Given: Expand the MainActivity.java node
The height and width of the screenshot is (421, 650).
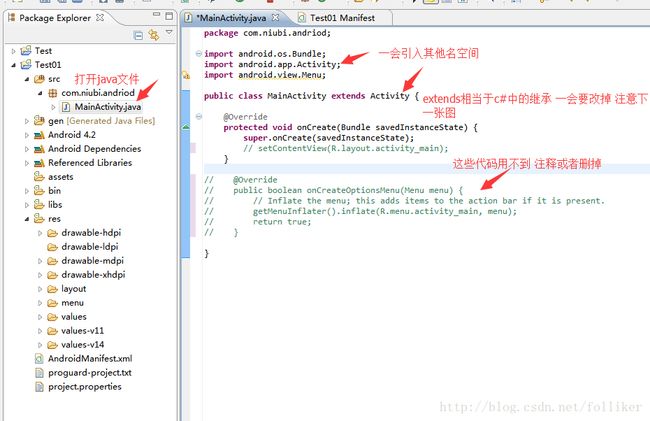Looking at the screenshot, I should tap(53, 107).
